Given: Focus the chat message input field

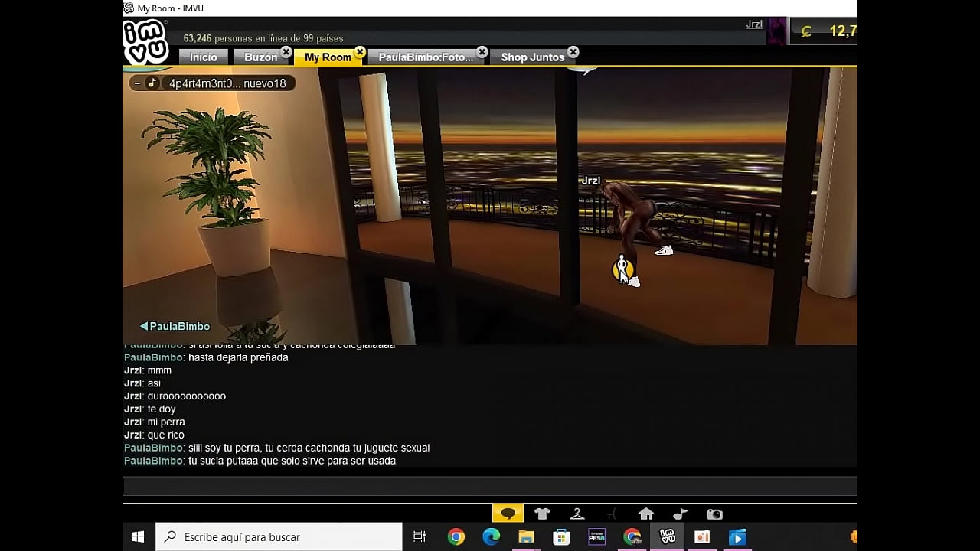Looking at the screenshot, I should pyautogui.click(x=489, y=486).
